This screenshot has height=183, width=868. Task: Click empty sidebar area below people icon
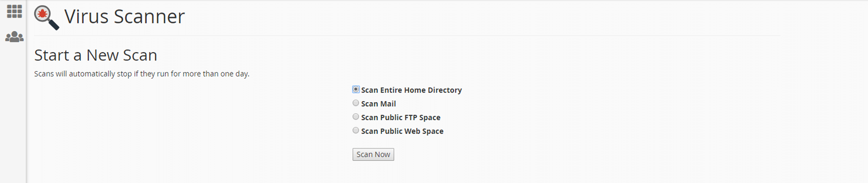pyautogui.click(x=13, y=115)
